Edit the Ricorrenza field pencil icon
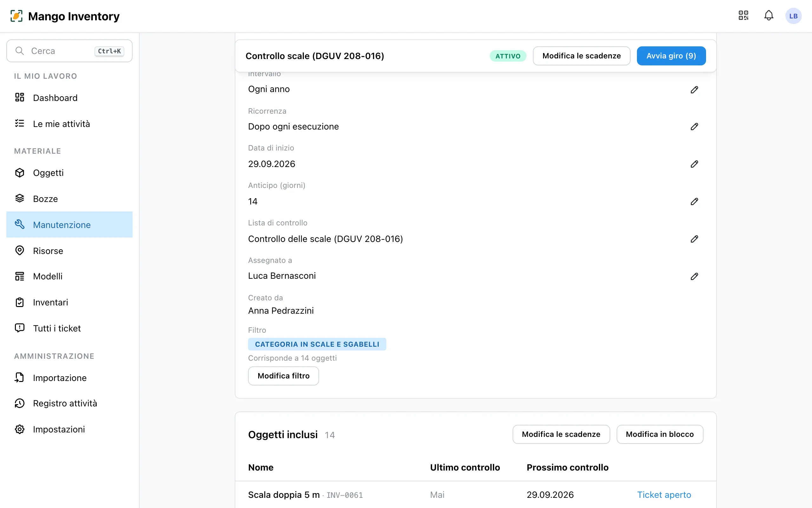Viewport: 812px width, 508px height. [694, 127]
